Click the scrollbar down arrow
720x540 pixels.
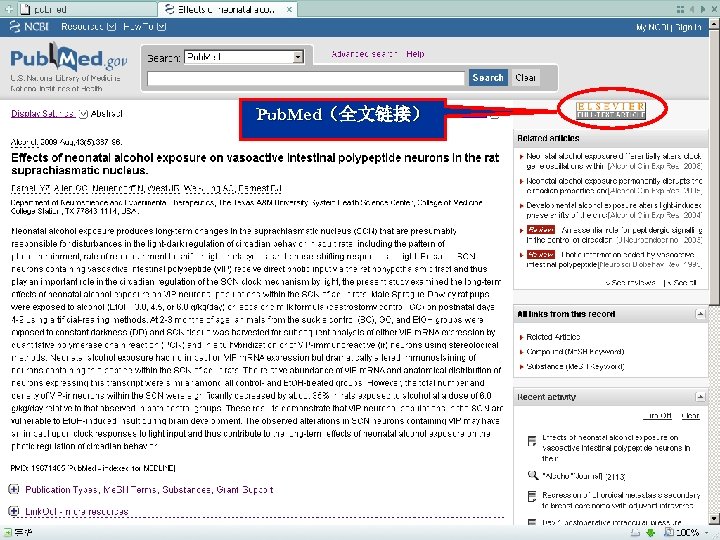[x=714, y=519]
